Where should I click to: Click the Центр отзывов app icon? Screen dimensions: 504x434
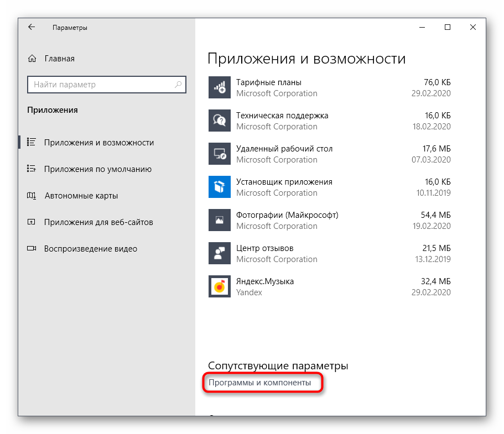[x=219, y=253]
